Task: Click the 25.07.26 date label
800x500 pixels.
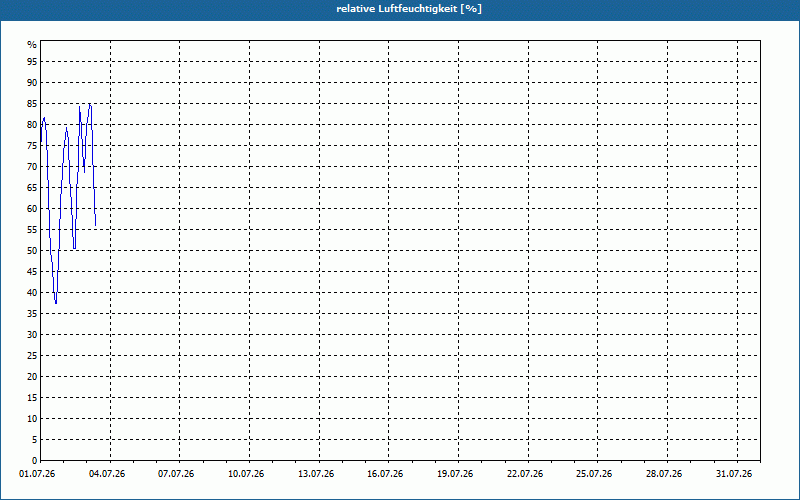Action: 594,474
